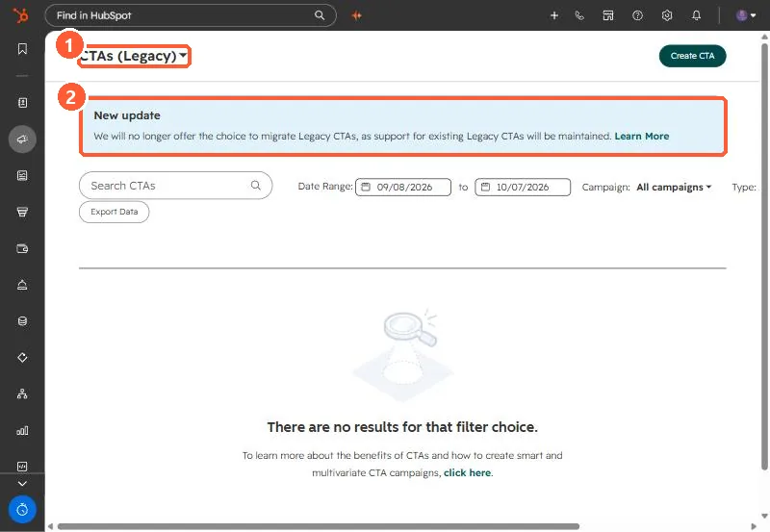770x532 pixels.
Task: Expand sidebar with the down chevron
Action: [x=22, y=483]
